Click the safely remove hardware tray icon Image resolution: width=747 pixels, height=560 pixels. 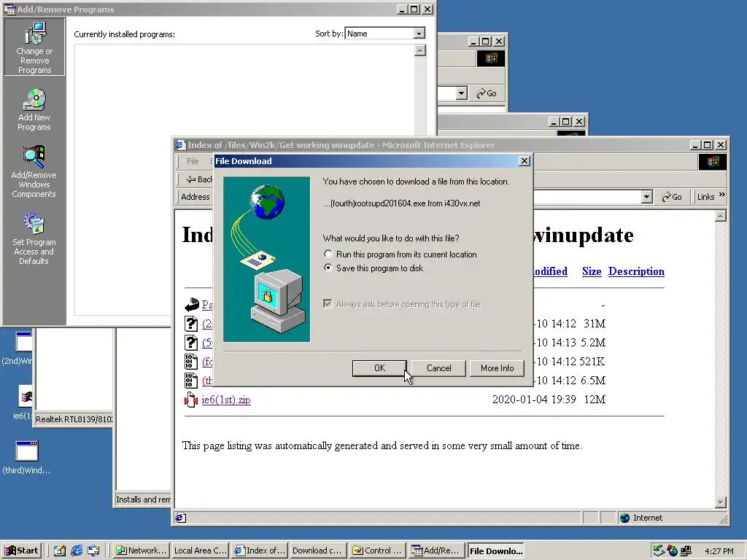click(x=659, y=551)
